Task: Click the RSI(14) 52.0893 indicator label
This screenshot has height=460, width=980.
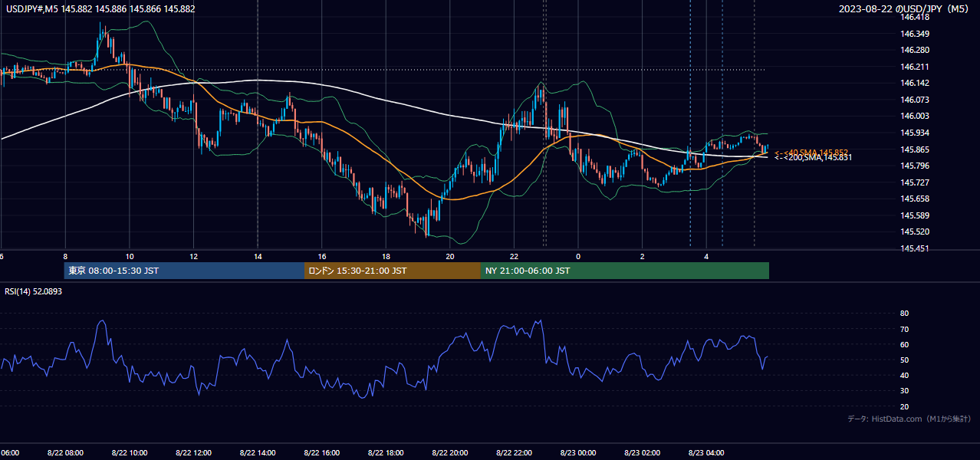Action: (34, 291)
